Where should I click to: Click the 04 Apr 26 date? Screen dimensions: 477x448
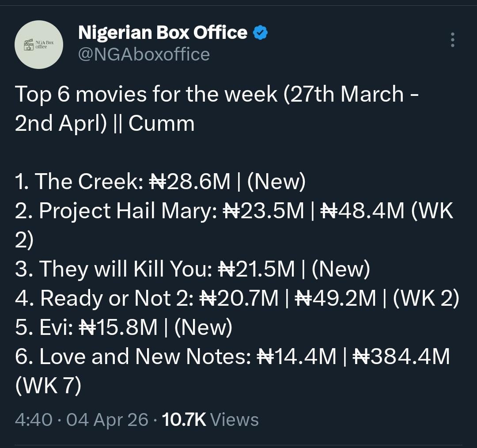click(x=107, y=419)
